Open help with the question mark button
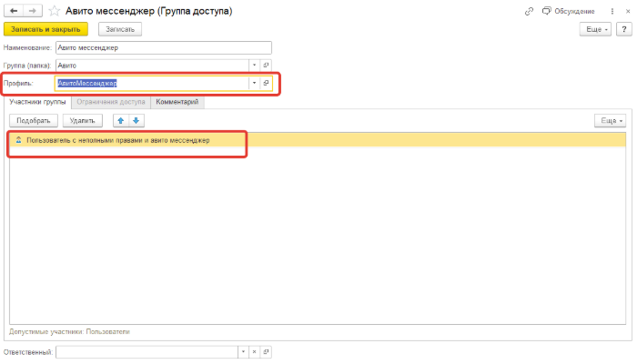637x364 pixels. click(623, 29)
